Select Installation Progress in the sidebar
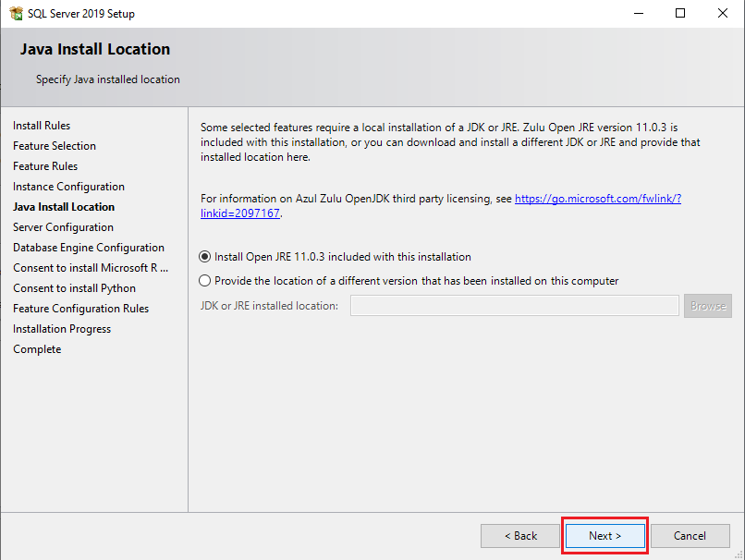This screenshot has width=745, height=560. tap(62, 328)
